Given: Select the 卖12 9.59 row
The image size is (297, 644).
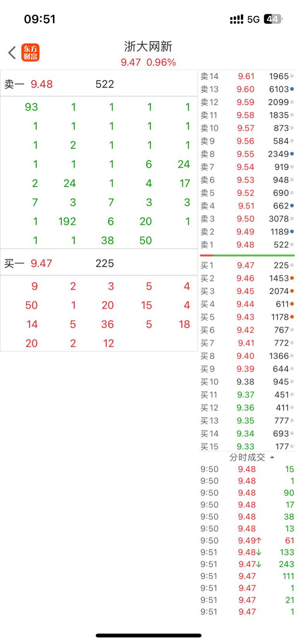Looking at the screenshot, I should coord(247,102).
